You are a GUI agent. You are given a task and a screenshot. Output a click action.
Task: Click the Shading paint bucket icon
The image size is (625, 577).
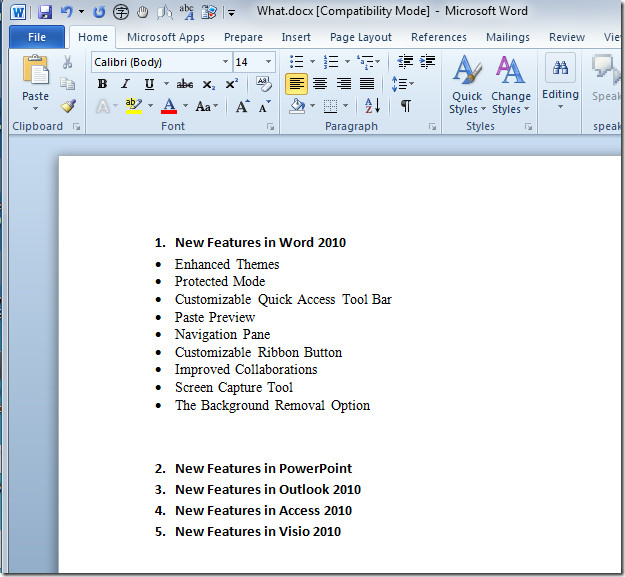[298, 106]
